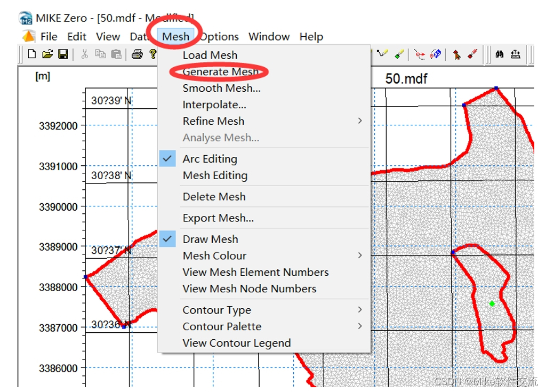Screen dimensions: 546x392
Task: Open the Mesh menu in menu bar
Action: (176, 37)
